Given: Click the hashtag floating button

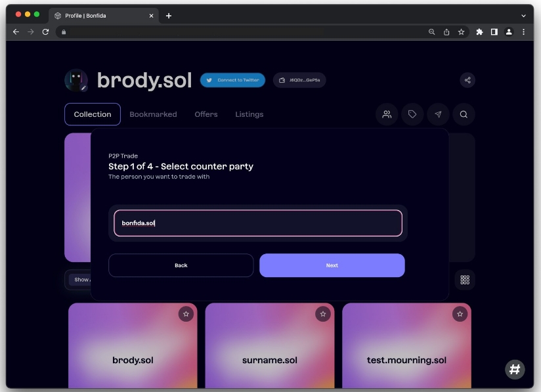Looking at the screenshot, I should point(515,370).
